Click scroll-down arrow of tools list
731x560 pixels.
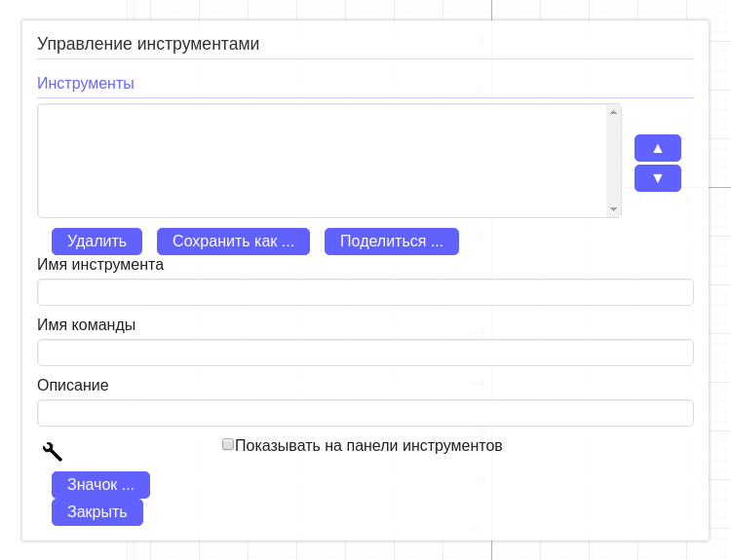tap(613, 209)
